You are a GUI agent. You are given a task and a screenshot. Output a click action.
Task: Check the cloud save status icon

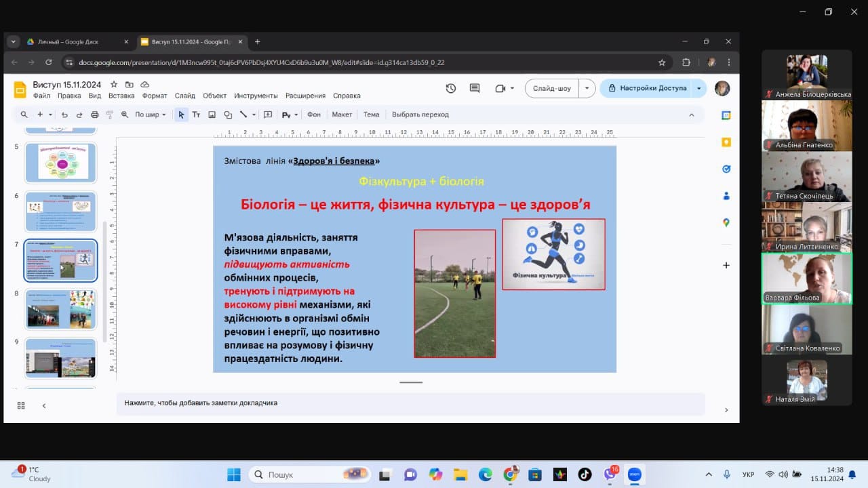coord(144,85)
